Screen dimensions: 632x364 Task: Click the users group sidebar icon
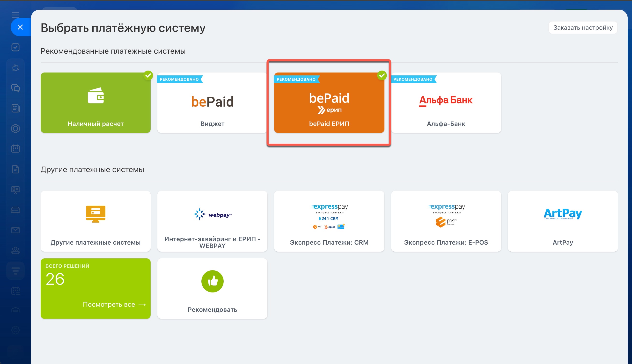tap(15, 250)
